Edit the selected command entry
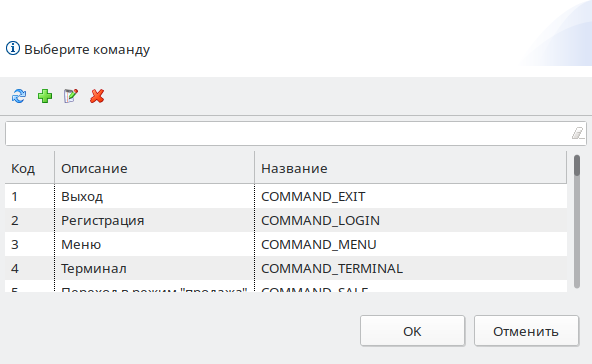The height and width of the screenshot is (364, 592). point(71,96)
